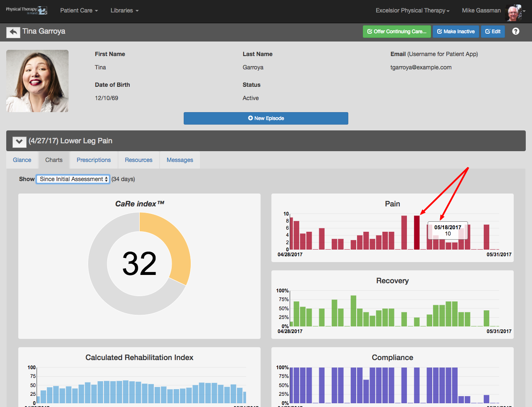Click the Physical Therapy In Hand logo
Screen dimensions: 532x407
tap(27, 10)
